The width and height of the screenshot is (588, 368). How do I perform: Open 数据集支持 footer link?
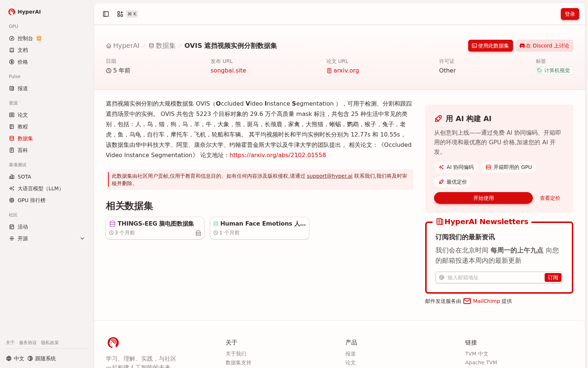(x=239, y=362)
